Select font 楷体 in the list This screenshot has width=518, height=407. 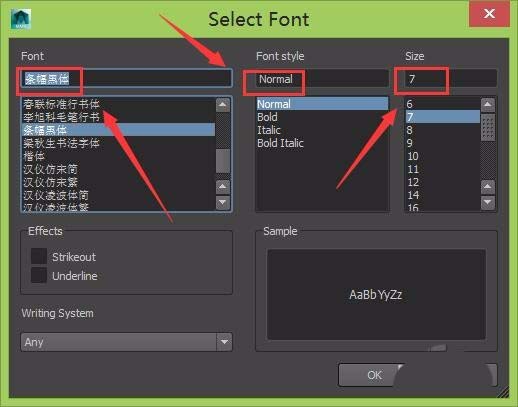pos(119,156)
